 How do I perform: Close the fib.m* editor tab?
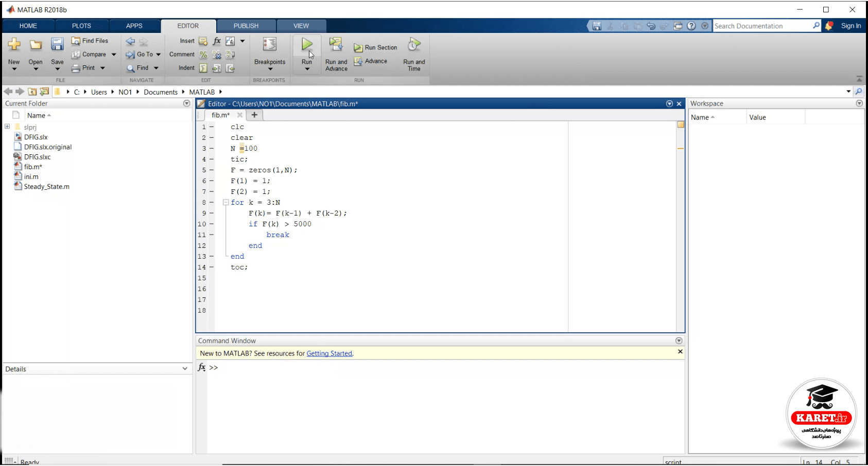tap(239, 115)
